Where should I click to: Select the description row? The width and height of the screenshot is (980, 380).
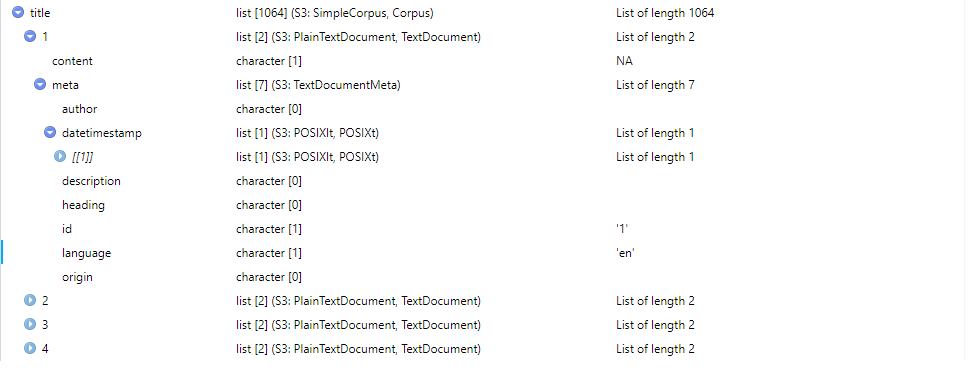click(490, 181)
